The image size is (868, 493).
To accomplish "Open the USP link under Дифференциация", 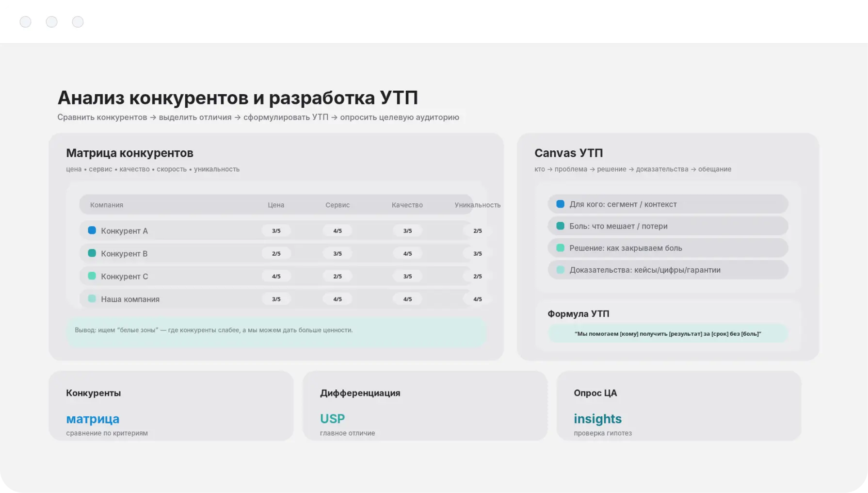I will tap(332, 419).
